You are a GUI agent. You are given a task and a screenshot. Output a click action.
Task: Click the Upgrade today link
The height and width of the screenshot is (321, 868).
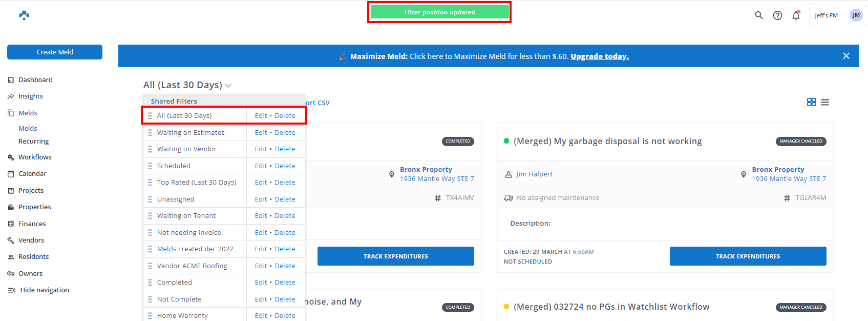click(x=600, y=56)
